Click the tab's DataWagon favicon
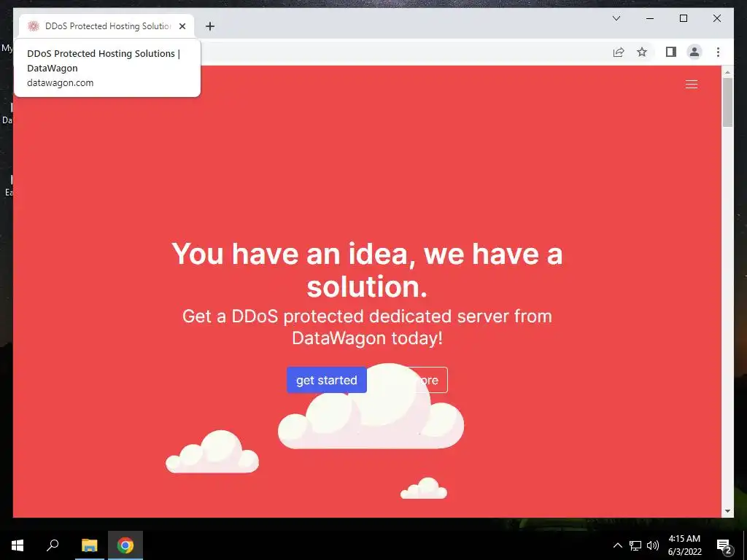The image size is (747, 560). point(33,26)
